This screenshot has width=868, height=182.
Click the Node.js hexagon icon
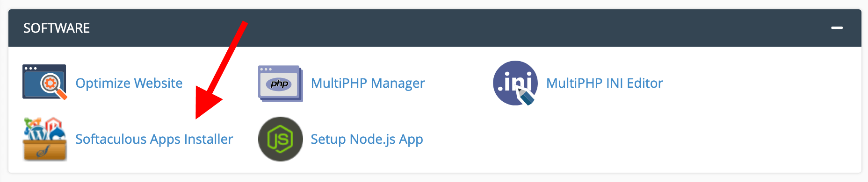(281, 139)
